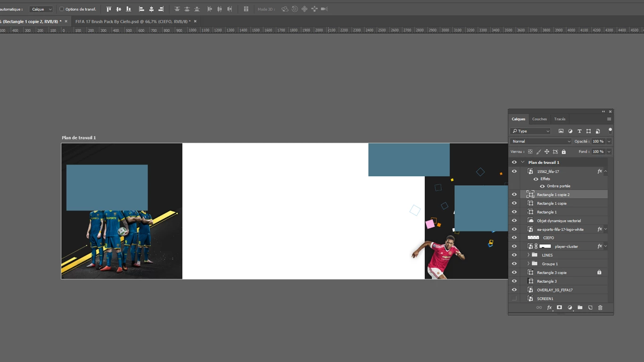Click the Opacité 100 % field
The image size is (644, 362).
pyautogui.click(x=598, y=141)
